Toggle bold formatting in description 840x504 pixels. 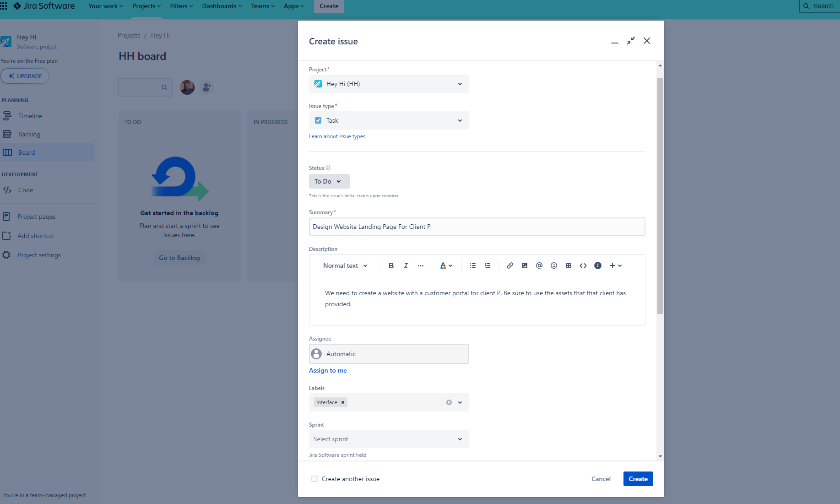(391, 266)
